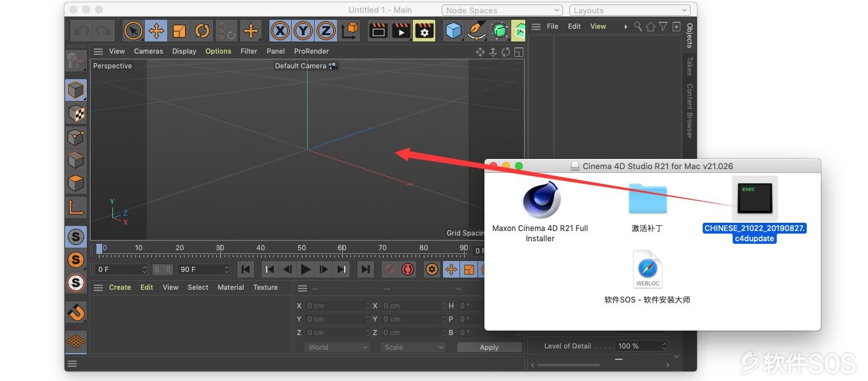Toggle Y-axis lock

pos(303,31)
